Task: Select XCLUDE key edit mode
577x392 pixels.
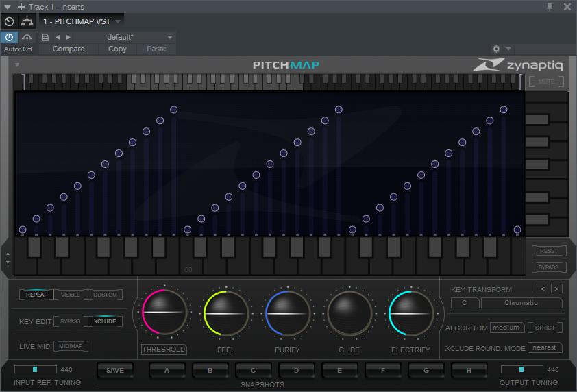Action: (105, 321)
